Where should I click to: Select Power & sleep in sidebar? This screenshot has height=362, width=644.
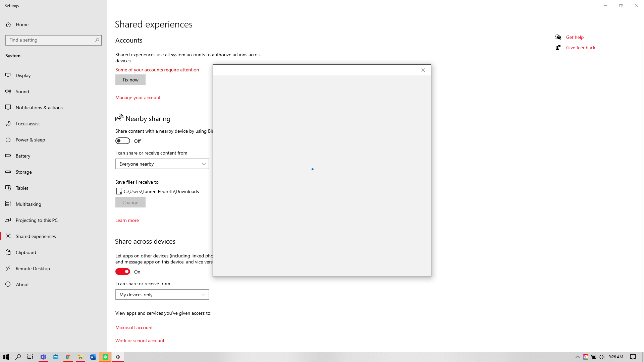[x=30, y=140]
